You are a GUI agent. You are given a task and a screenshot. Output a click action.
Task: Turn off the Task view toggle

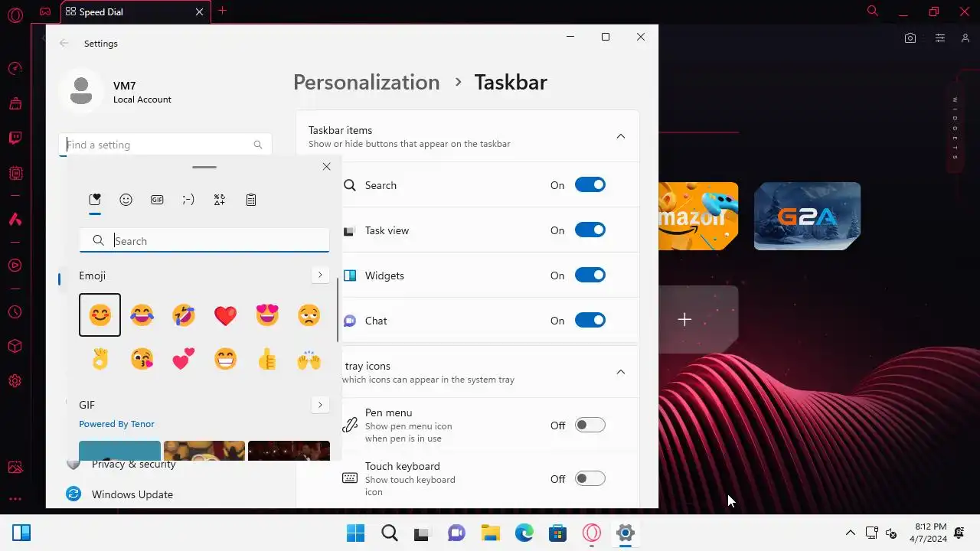pyautogui.click(x=590, y=230)
